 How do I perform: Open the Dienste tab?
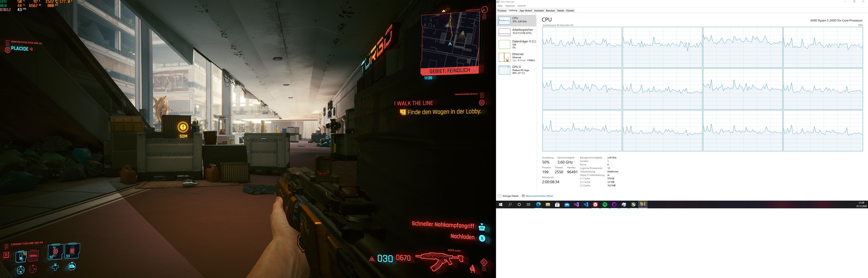point(570,11)
